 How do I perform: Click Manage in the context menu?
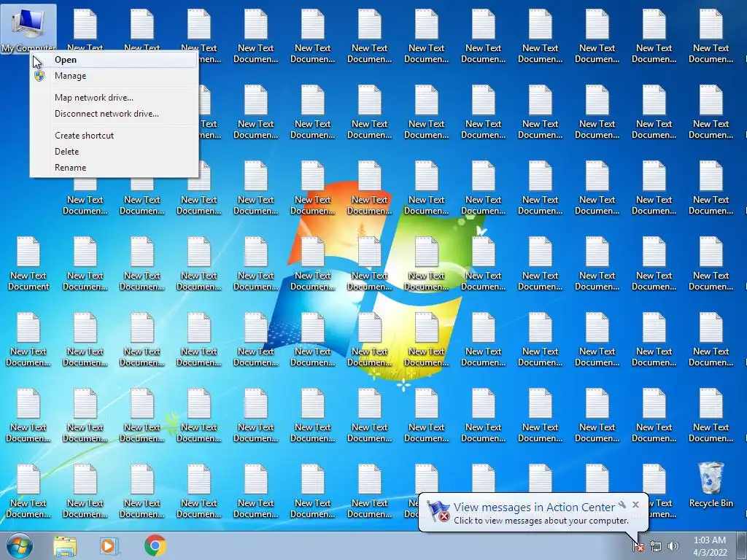114,76
